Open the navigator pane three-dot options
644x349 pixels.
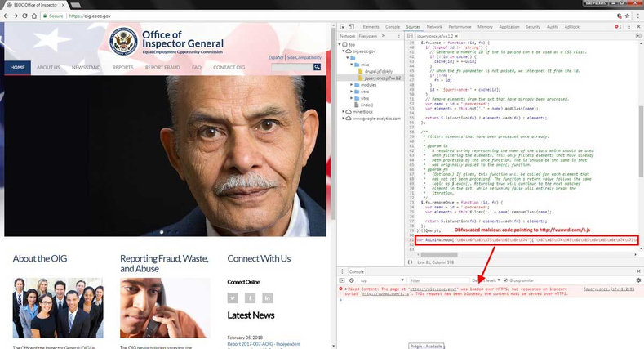pos(398,36)
